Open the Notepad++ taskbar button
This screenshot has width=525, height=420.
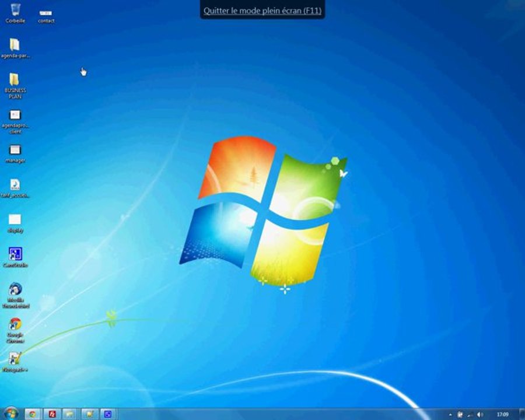pyautogui.click(x=89, y=414)
